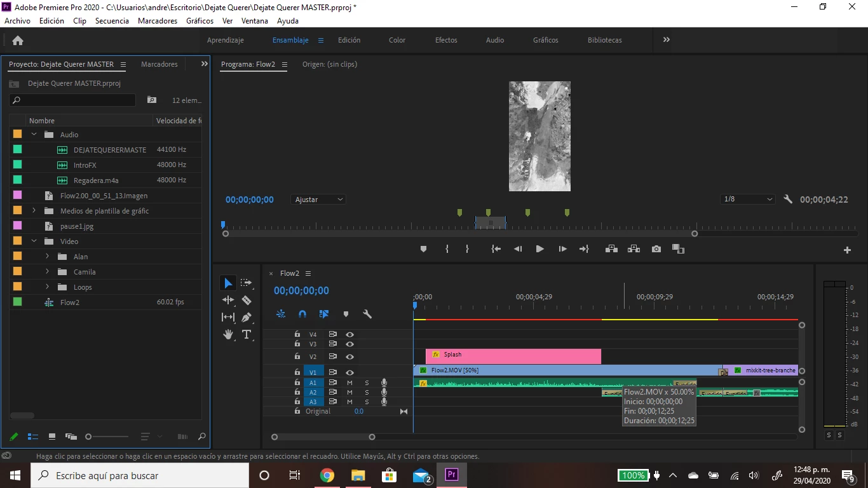Select the Type tool
868x488 pixels.
(247, 334)
